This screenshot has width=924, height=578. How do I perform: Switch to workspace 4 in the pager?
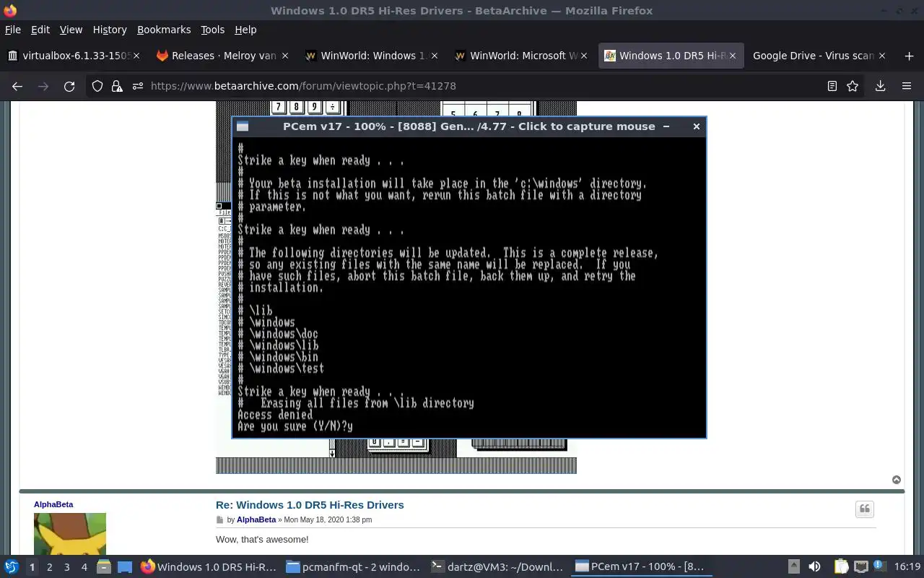84,567
